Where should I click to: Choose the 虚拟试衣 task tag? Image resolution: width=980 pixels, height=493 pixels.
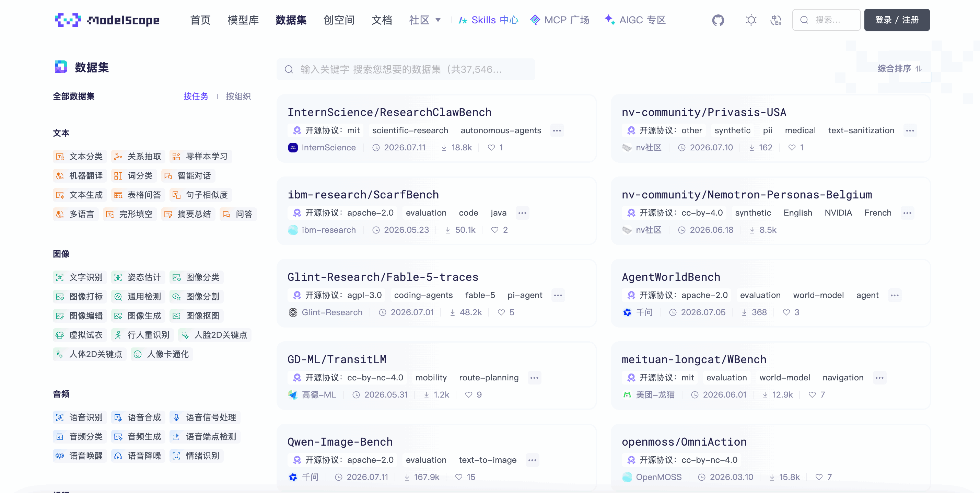(x=80, y=335)
